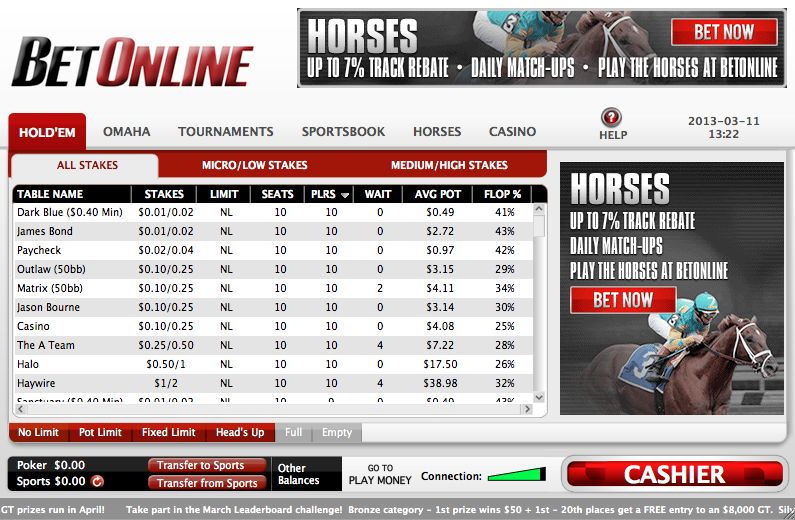Open the Cashier
The image size is (795, 520).
(674, 474)
